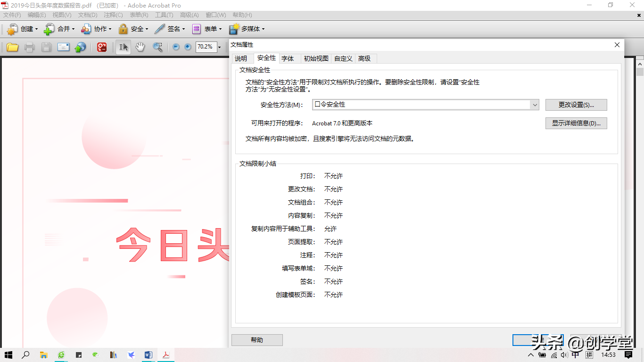
Task: Choose the Select text cursor tool
Action: (124, 47)
